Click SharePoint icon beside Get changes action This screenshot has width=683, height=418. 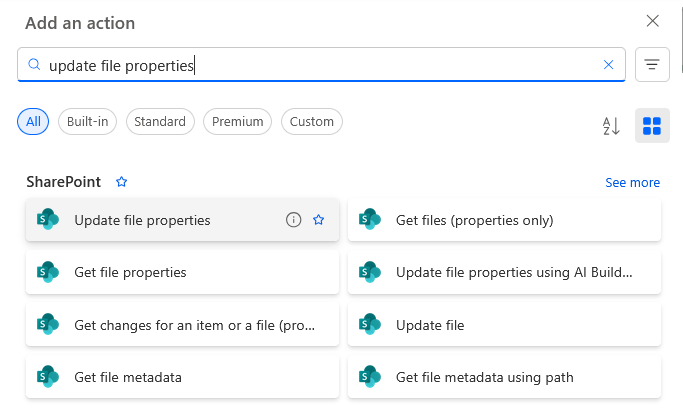tap(48, 324)
